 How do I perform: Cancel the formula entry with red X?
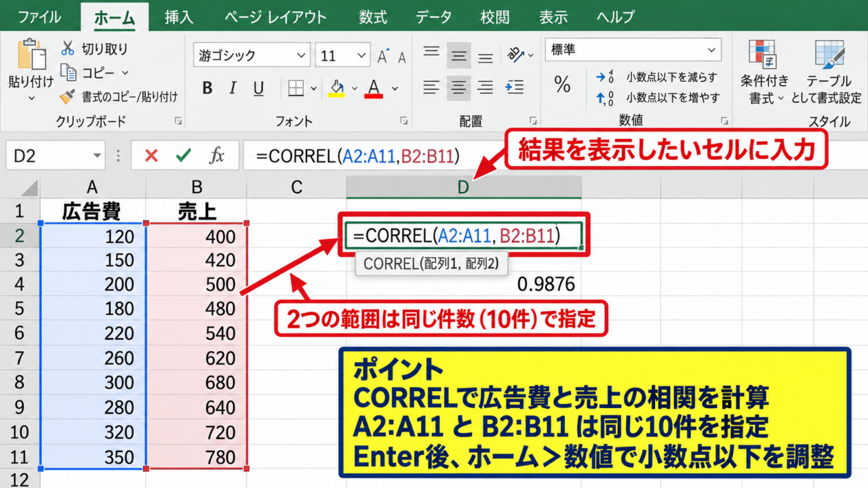click(151, 156)
